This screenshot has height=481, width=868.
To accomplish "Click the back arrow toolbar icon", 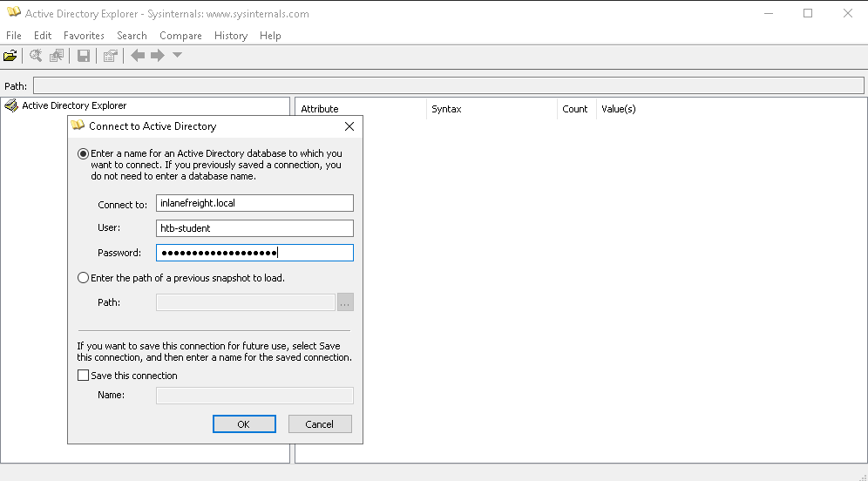I will coord(138,56).
